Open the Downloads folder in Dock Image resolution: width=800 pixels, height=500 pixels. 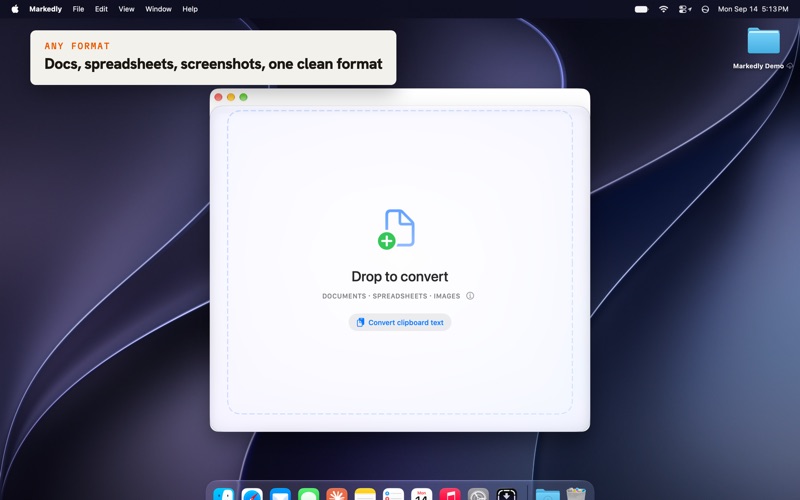[x=547, y=494]
